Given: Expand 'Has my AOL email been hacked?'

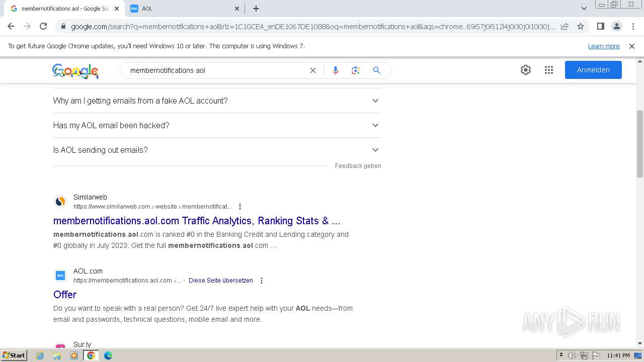Looking at the screenshot, I should 217,125.
